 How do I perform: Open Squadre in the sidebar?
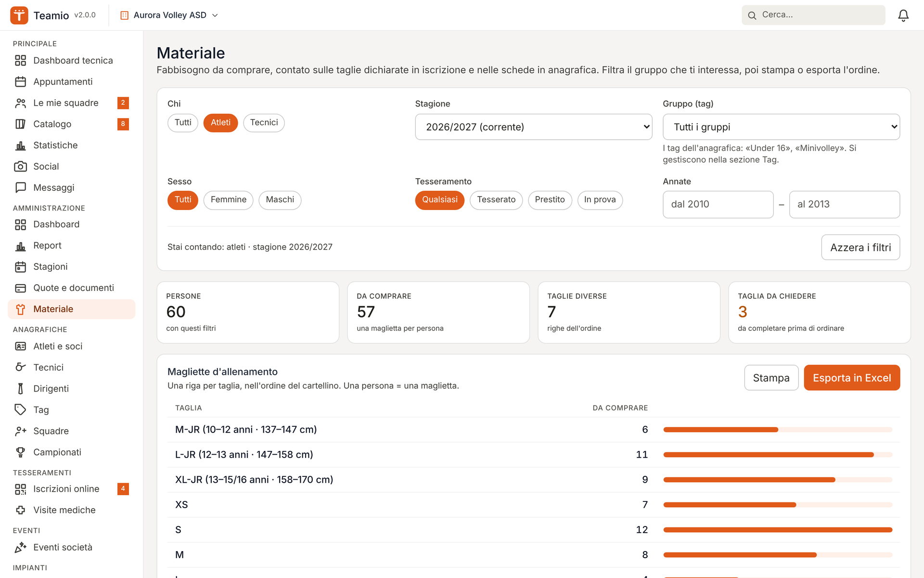(x=71, y=431)
